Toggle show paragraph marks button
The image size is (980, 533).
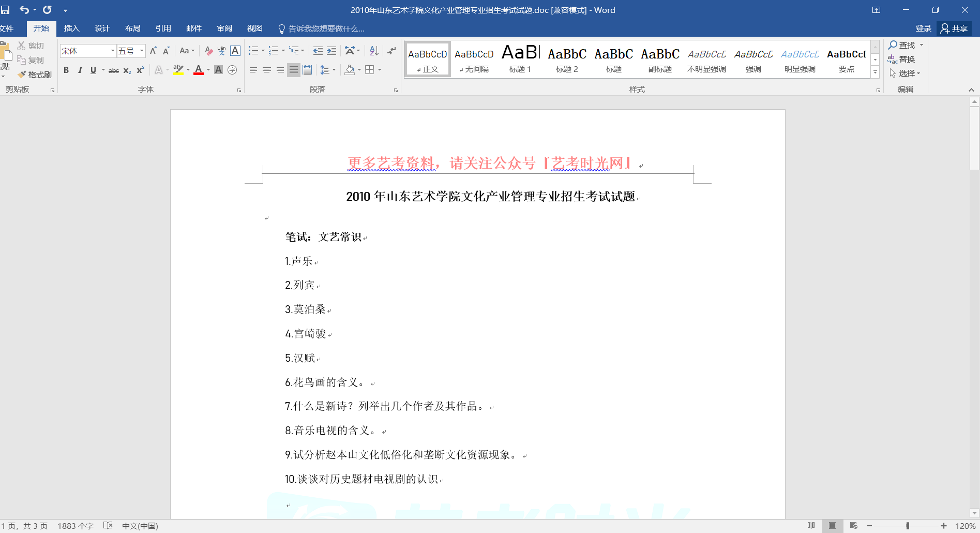click(392, 51)
